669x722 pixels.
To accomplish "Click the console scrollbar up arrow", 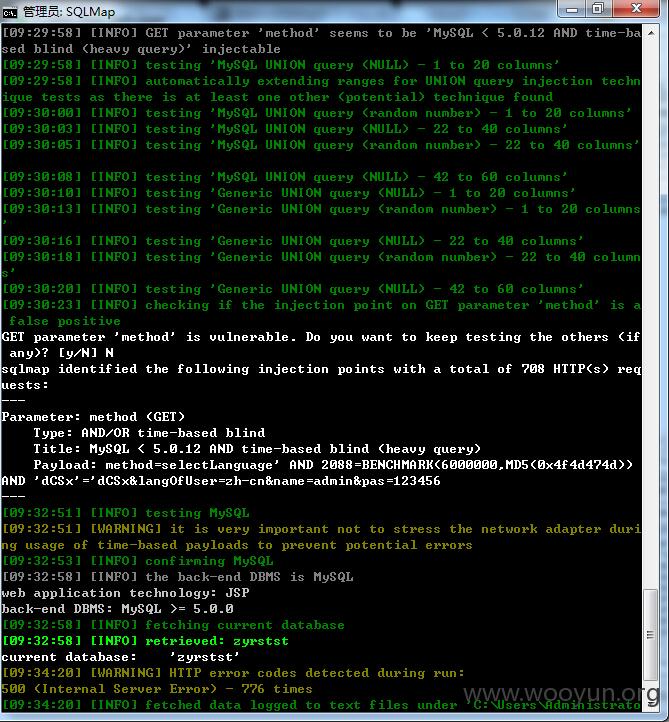I will coord(651,33).
